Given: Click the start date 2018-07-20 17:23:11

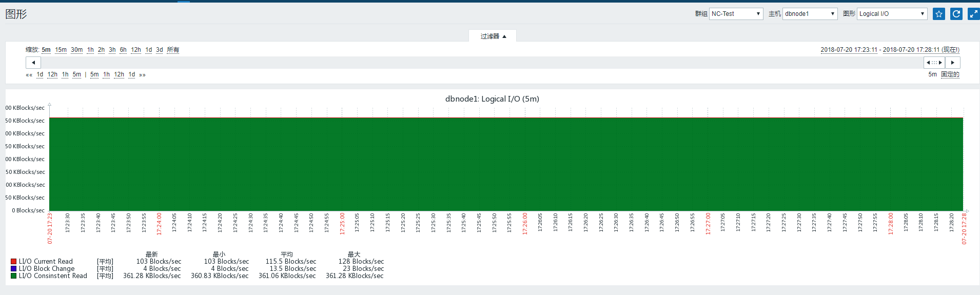Looking at the screenshot, I should [x=849, y=50].
